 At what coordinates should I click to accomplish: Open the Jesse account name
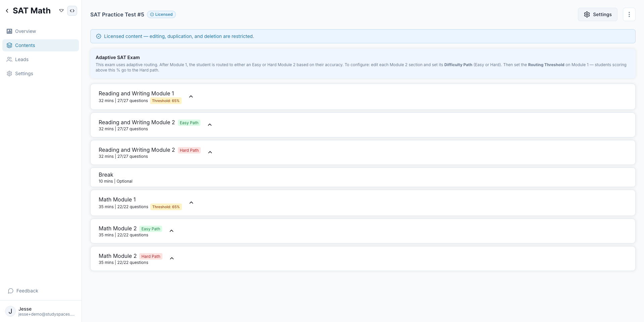25,309
